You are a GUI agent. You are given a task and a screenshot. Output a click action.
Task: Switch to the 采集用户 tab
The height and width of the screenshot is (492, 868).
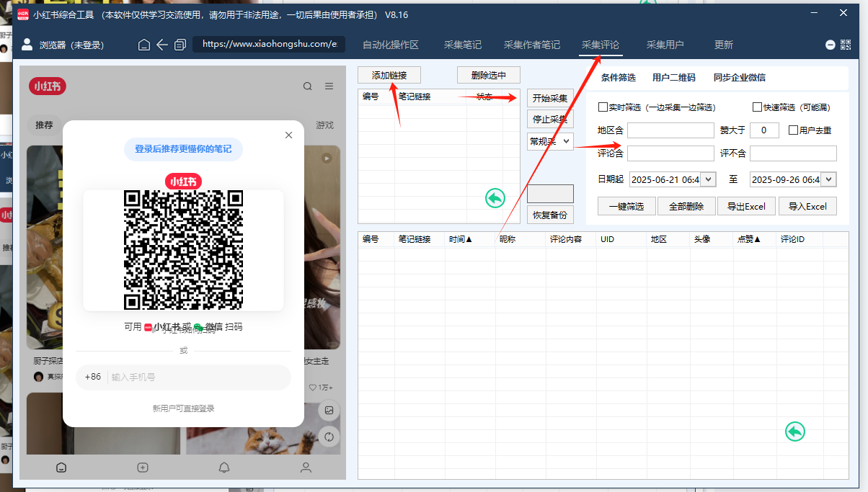point(665,45)
